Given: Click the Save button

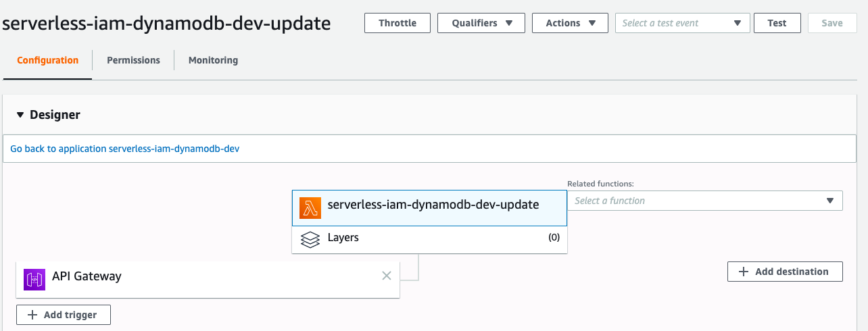Looking at the screenshot, I should point(832,23).
